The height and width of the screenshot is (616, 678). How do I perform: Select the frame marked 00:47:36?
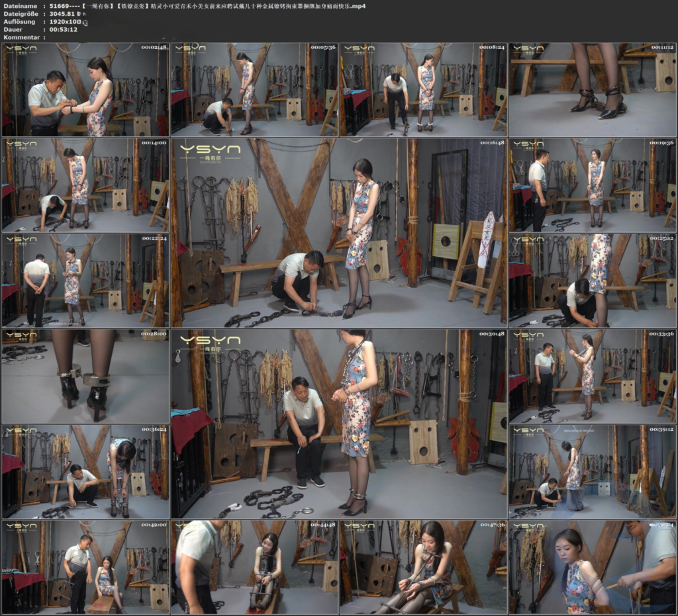[423, 567]
